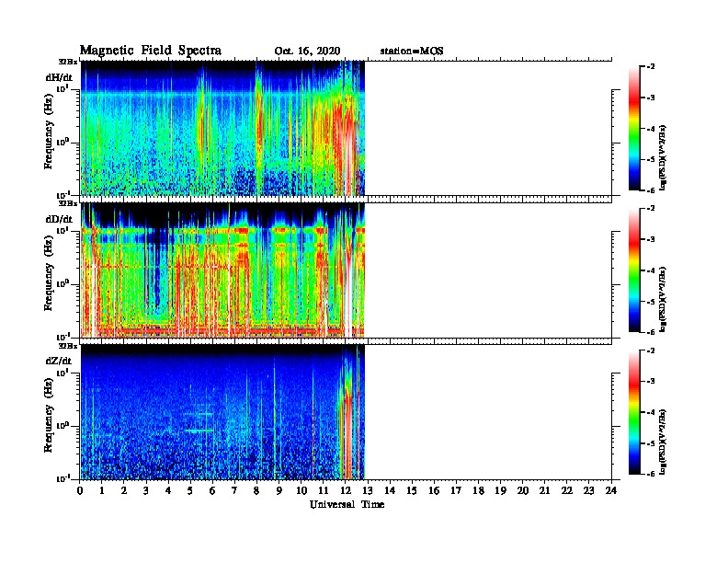Click hour 4 on the Universal Time axis

tap(168, 491)
